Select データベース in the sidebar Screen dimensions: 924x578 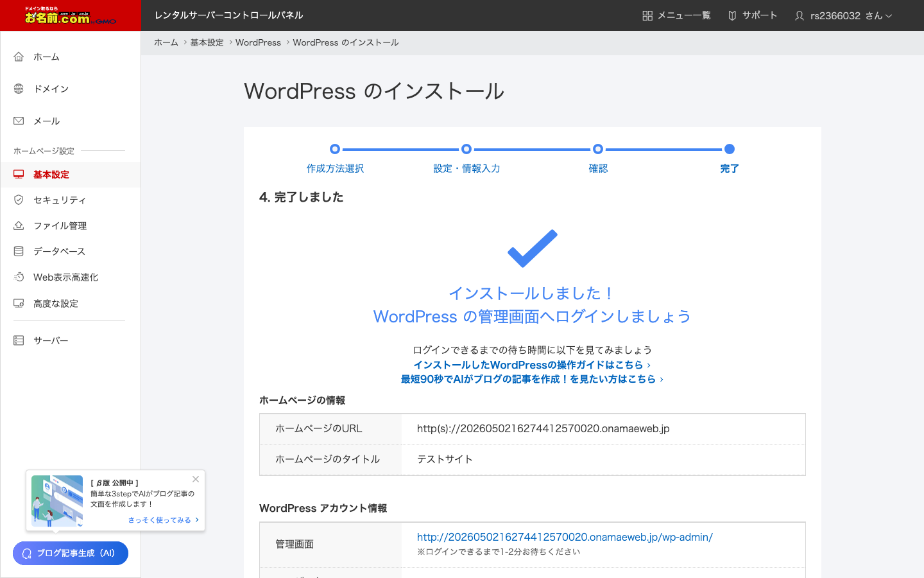click(71, 251)
